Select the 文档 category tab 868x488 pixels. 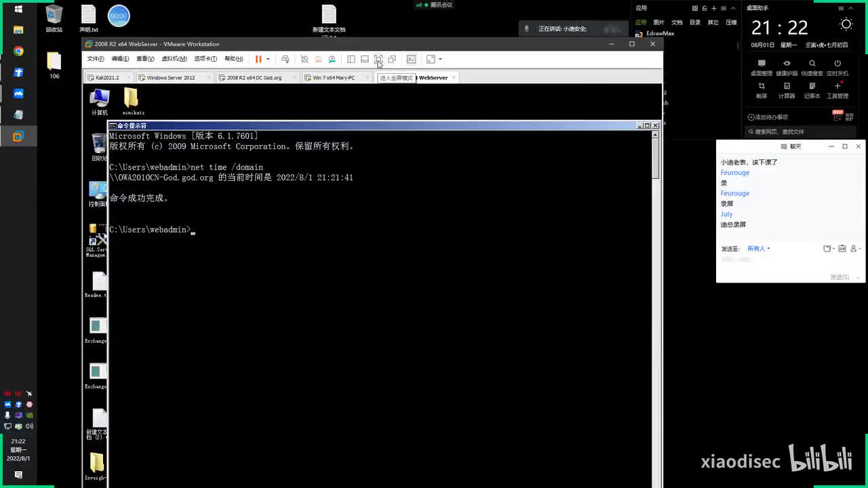click(677, 22)
